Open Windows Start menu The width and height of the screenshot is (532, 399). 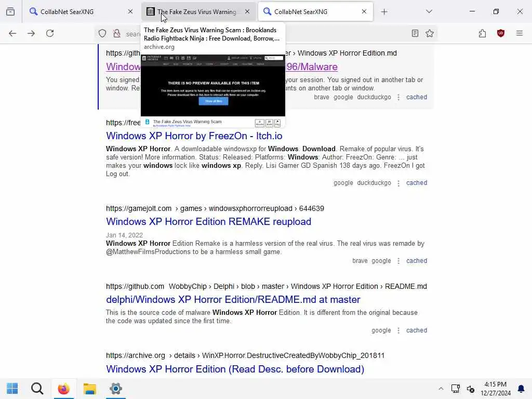(x=12, y=389)
